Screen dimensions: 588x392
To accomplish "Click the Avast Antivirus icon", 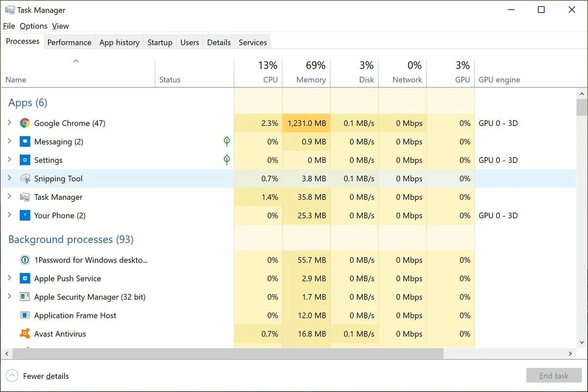I will point(25,334).
